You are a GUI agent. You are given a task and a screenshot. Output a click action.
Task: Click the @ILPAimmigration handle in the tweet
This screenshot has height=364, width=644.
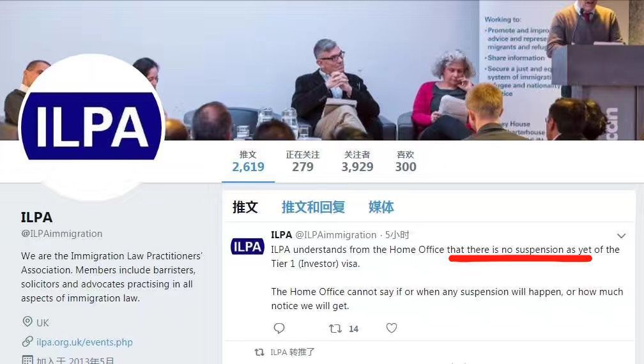tap(336, 235)
